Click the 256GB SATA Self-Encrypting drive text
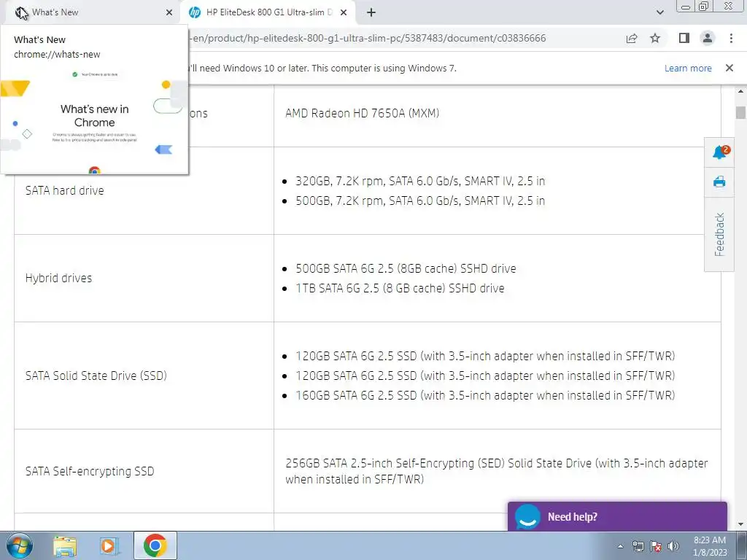The image size is (747, 560). click(x=496, y=471)
